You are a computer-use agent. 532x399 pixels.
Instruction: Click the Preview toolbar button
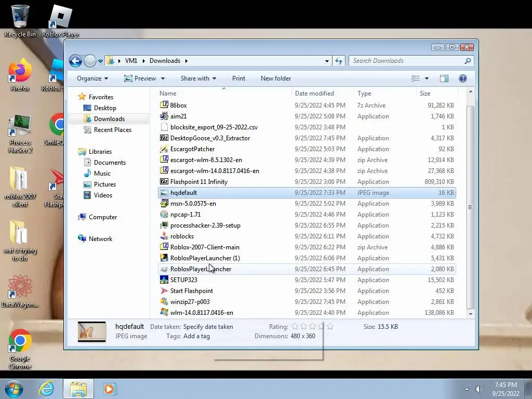[x=140, y=78]
